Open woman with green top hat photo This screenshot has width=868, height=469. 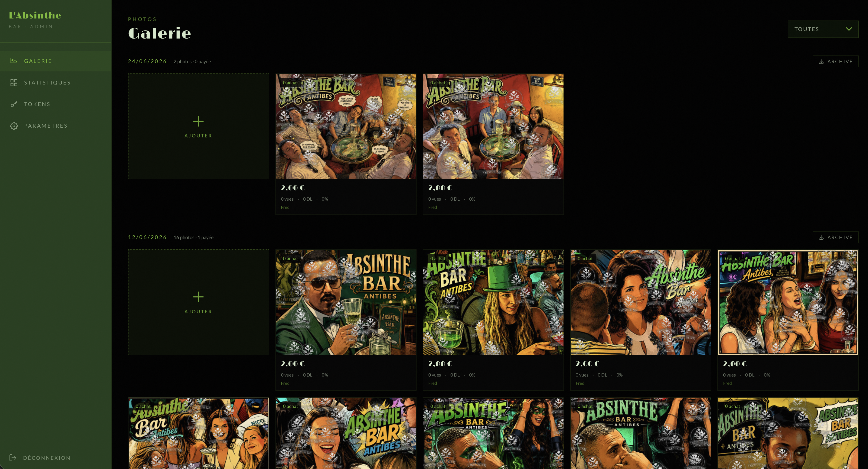[493, 302]
